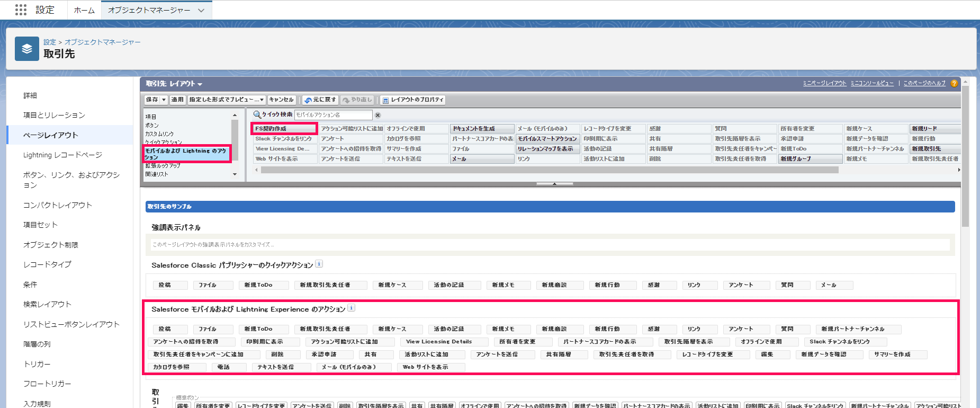Screen dimensions: 980x408
Task: Open レコードタイプ in the sidebar
Action: pos(47,264)
